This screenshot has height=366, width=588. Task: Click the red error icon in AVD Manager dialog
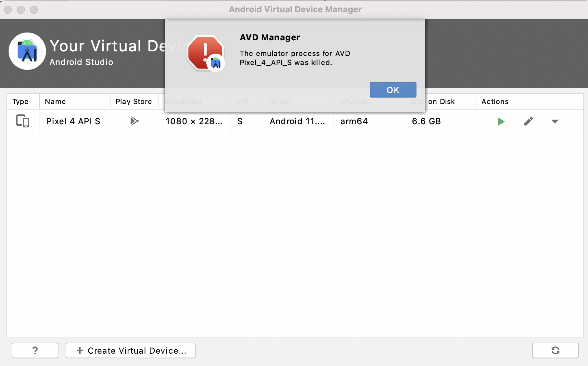pos(206,53)
